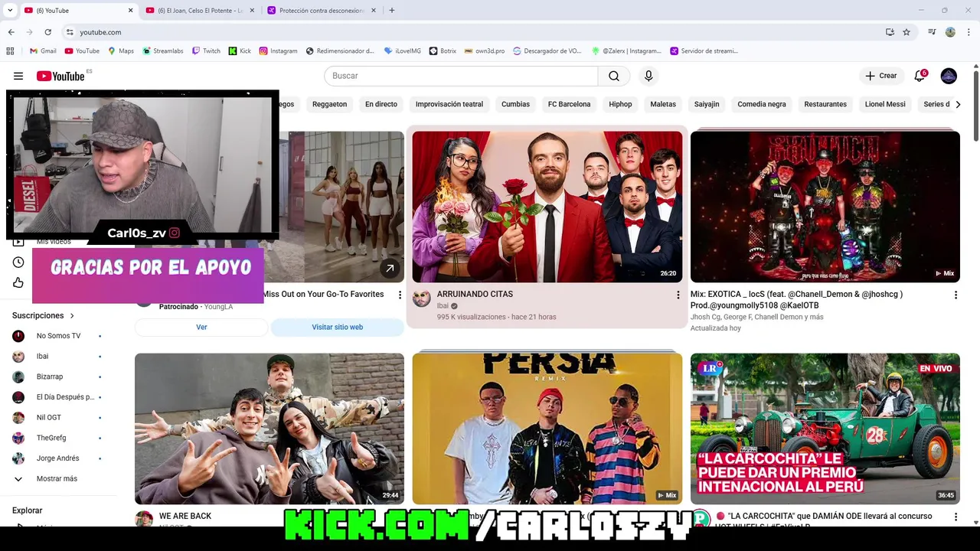
Task: Switch to Protección contra desconexiones tab
Action: point(322,10)
